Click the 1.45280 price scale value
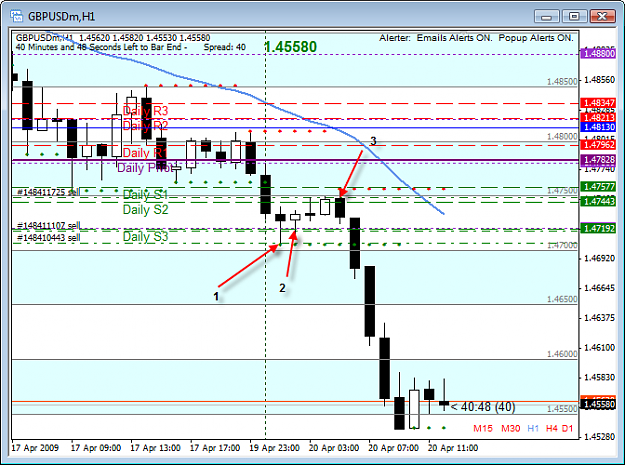The width and height of the screenshot is (625, 465). pyautogui.click(x=599, y=437)
